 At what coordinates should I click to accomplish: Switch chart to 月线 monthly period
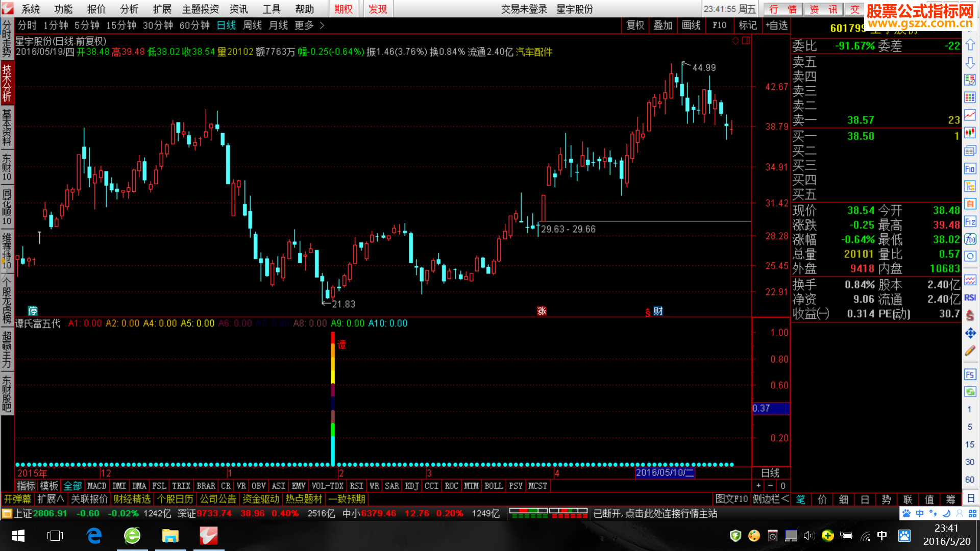click(278, 25)
